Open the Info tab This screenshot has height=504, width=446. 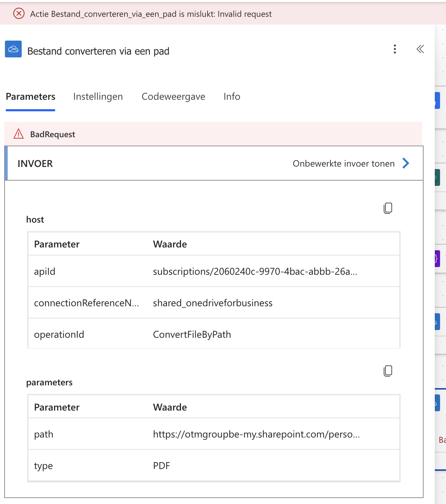pos(232,97)
